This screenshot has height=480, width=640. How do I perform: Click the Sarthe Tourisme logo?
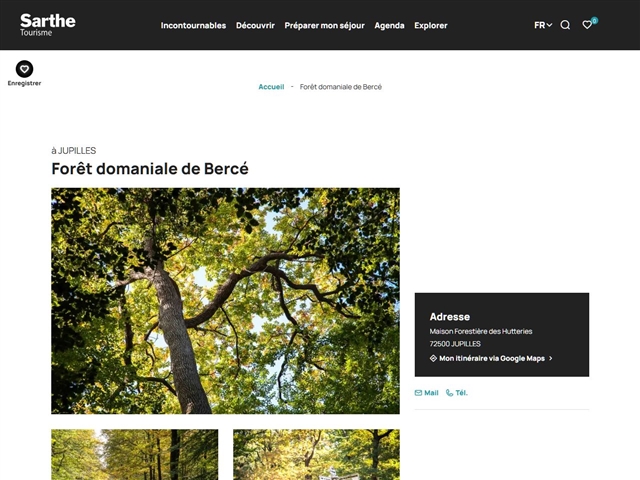click(48, 25)
